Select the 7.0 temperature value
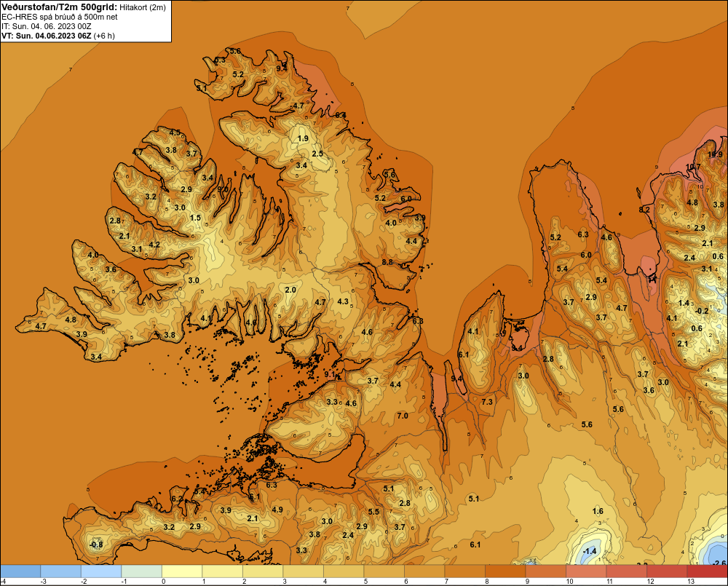728x586 pixels. click(x=403, y=416)
